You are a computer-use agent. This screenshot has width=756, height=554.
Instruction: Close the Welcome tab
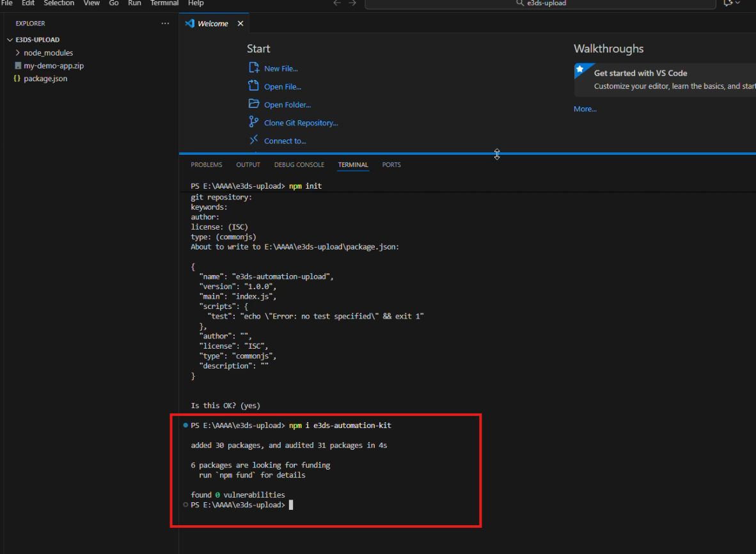coord(240,24)
